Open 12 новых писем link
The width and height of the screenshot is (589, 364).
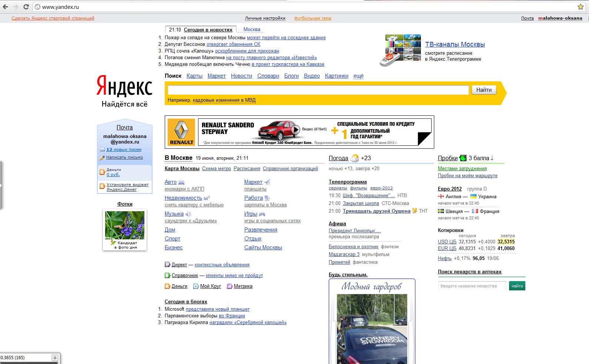[x=124, y=149]
